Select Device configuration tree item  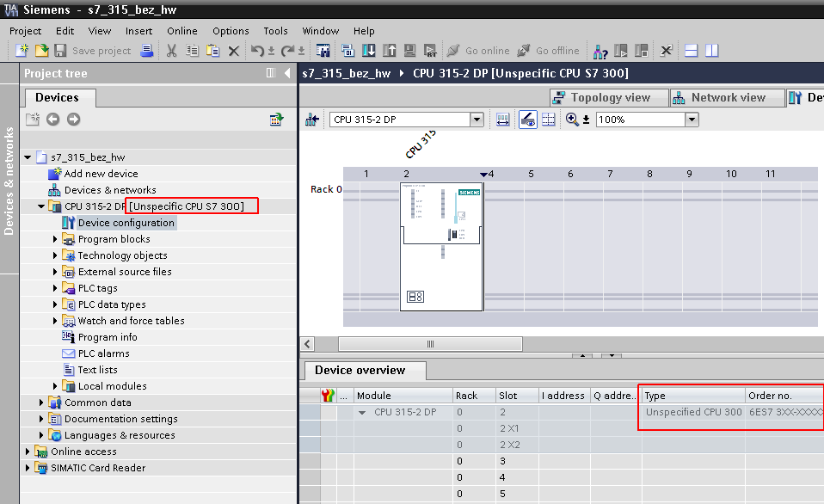(x=126, y=223)
